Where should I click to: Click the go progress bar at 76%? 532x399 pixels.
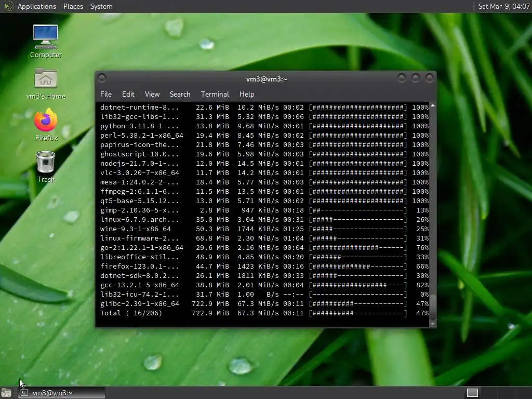(x=358, y=248)
